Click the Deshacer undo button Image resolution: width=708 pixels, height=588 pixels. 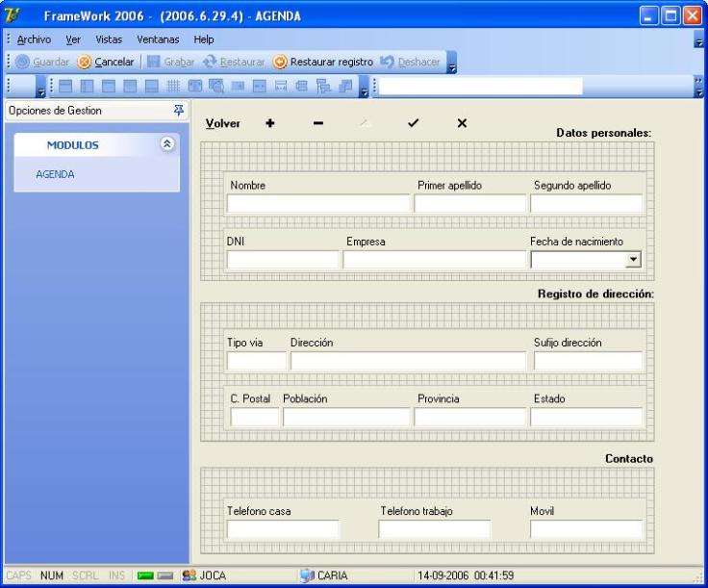410,62
